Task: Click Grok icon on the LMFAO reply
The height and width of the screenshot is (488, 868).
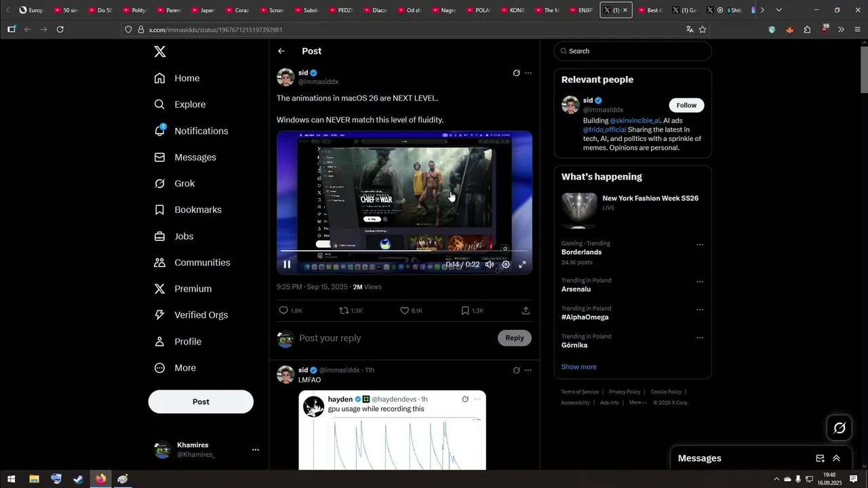Action: click(516, 370)
